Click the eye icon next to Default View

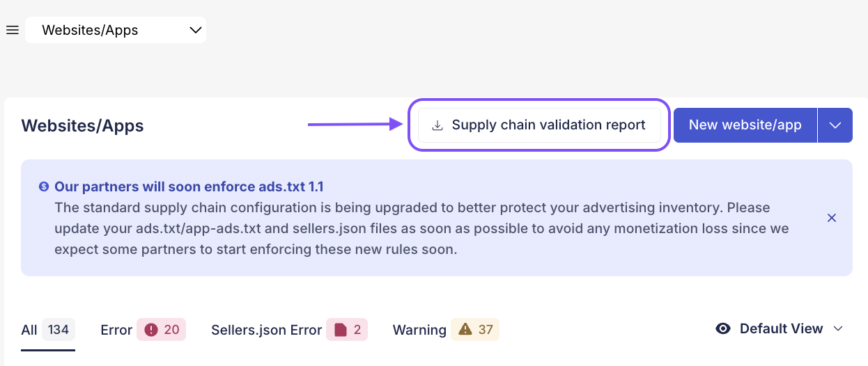723,328
